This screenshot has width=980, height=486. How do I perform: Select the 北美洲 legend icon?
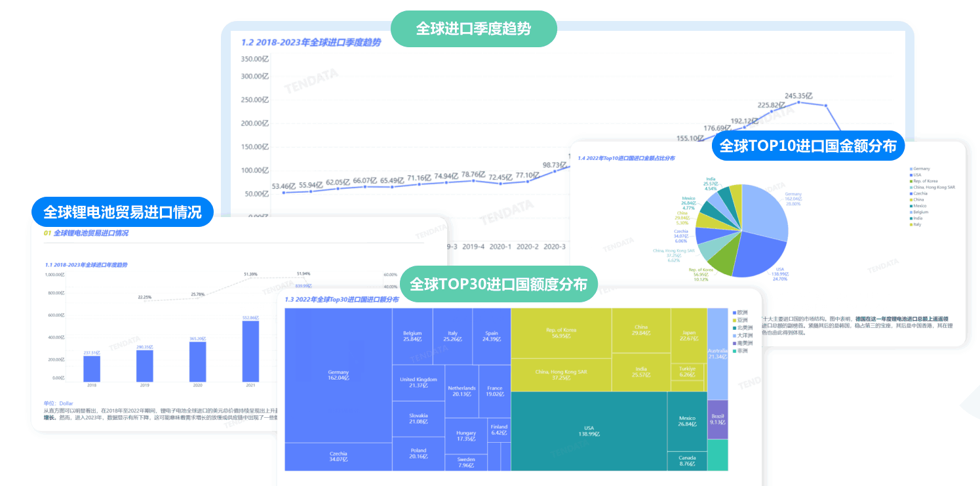pos(734,328)
